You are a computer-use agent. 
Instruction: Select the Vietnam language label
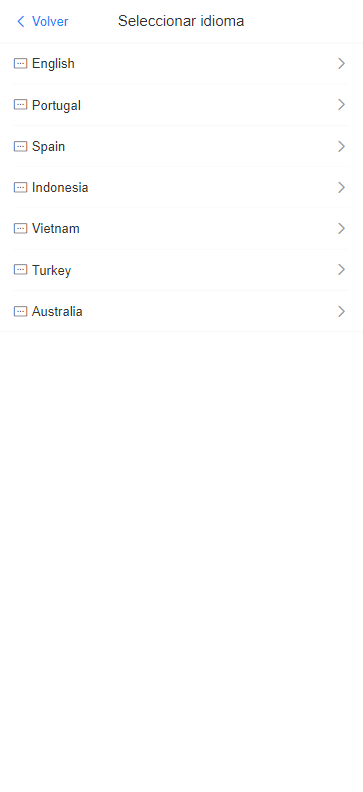click(56, 229)
